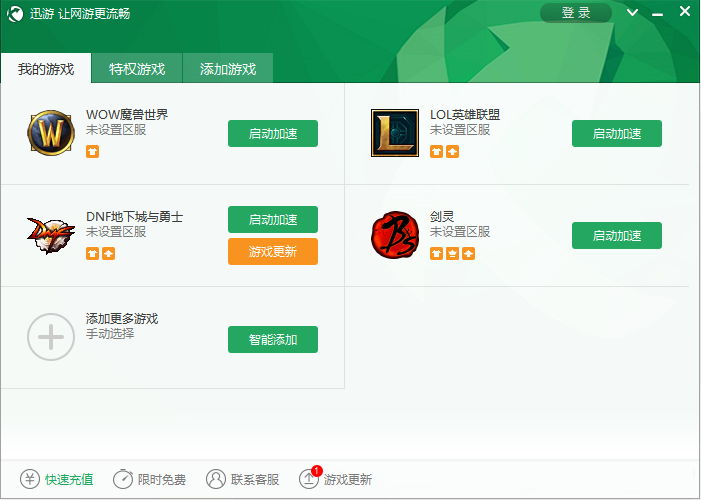The width and height of the screenshot is (701, 500).
Task: Switch to the 我的游戏 tab
Action: 46,68
